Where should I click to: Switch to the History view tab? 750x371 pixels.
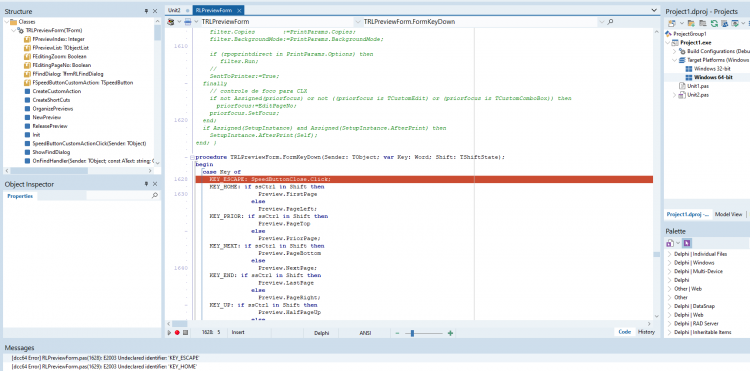[646, 332]
